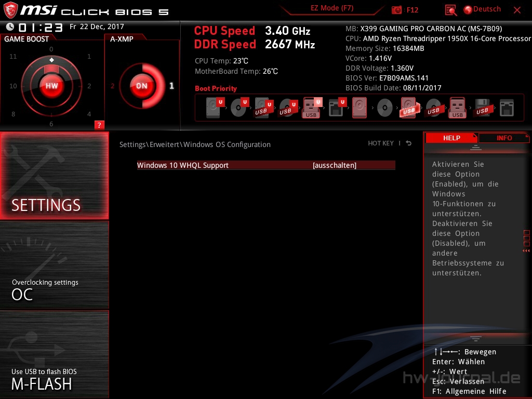Click the CPU Speed 3.40 GHz value
532x399 pixels.
click(x=288, y=31)
